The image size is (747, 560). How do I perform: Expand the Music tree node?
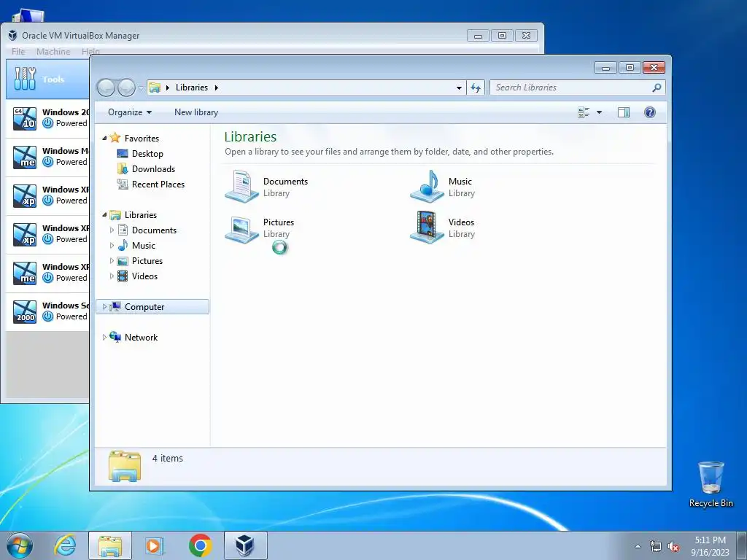point(112,246)
